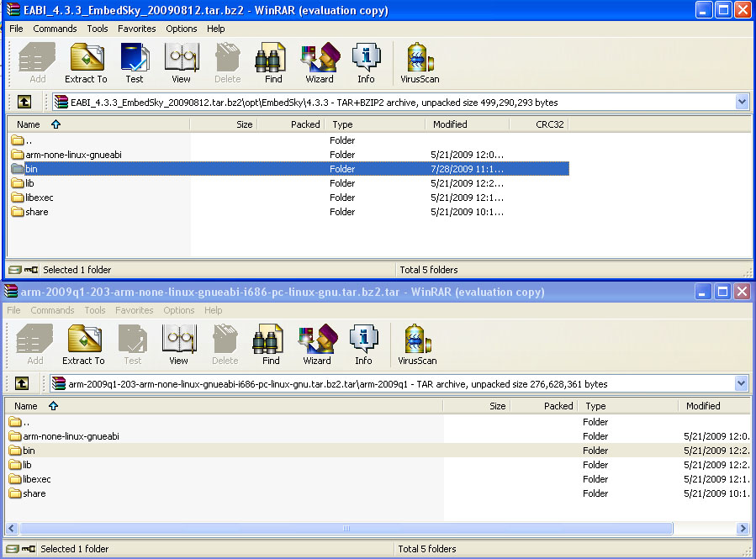Open File menu in bottom arm-2009q1 window

click(13, 310)
